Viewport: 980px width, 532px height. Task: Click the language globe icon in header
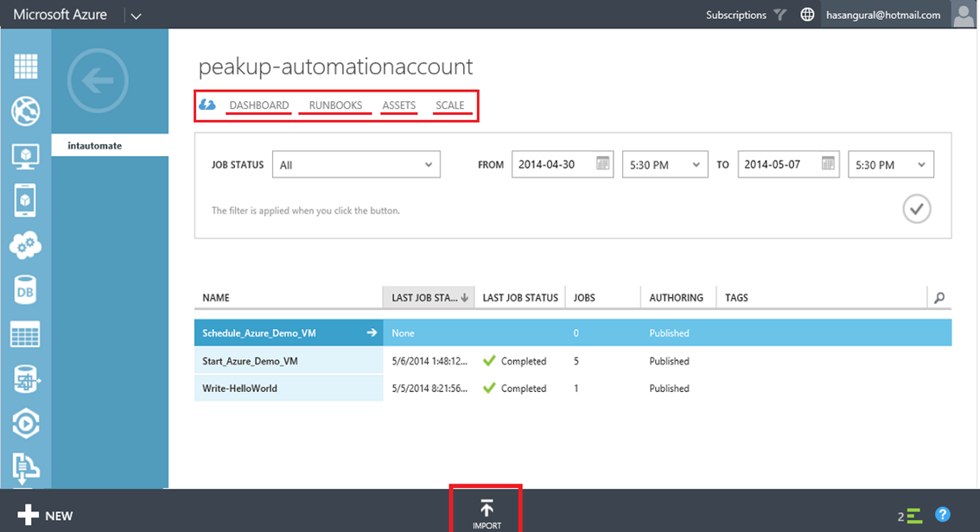807,15
